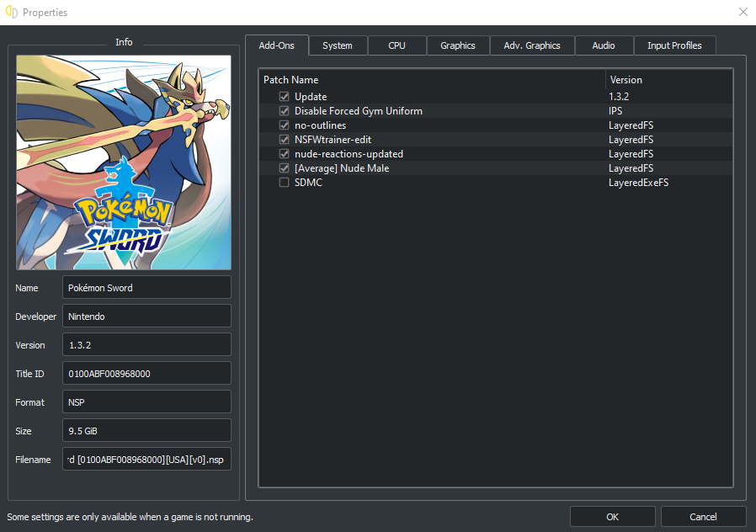Open the Input Profiles tab
Screen dimensions: 756x532
coord(674,45)
